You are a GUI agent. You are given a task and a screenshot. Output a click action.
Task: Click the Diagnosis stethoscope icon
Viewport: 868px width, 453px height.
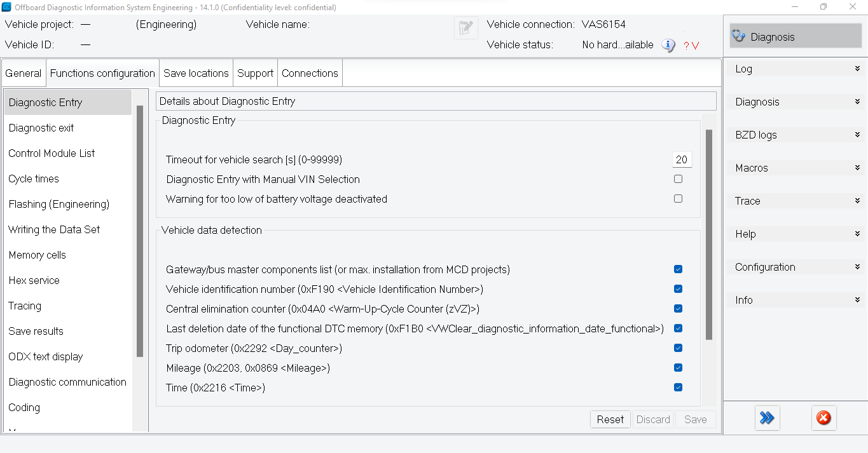738,36
